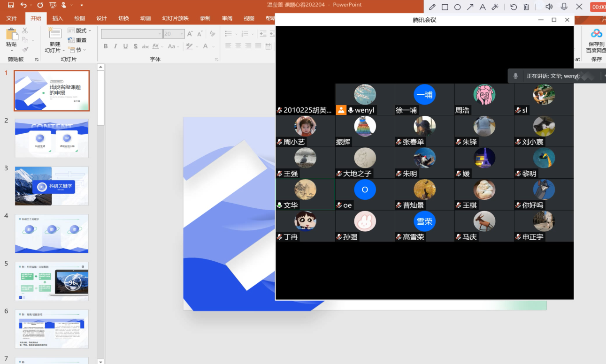Click the Reset slide (重置) icon
Image resolution: width=606 pixels, height=364 pixels.
tap(72, 40)
